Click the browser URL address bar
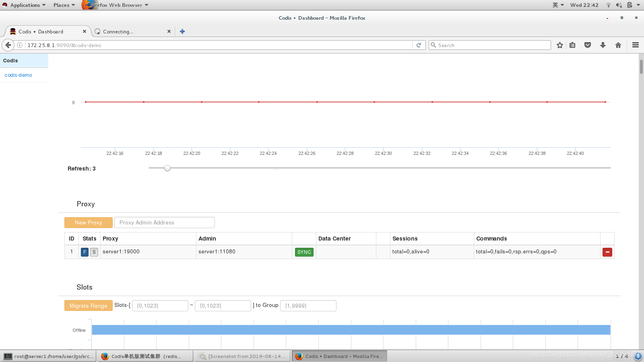This screenshot has height=362, width=644. coord(219,45)
